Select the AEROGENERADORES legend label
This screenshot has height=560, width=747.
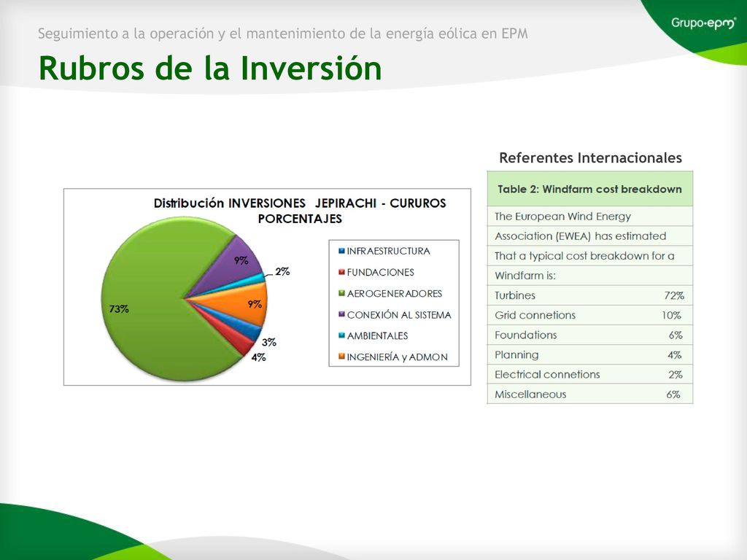tap(395, 294)
